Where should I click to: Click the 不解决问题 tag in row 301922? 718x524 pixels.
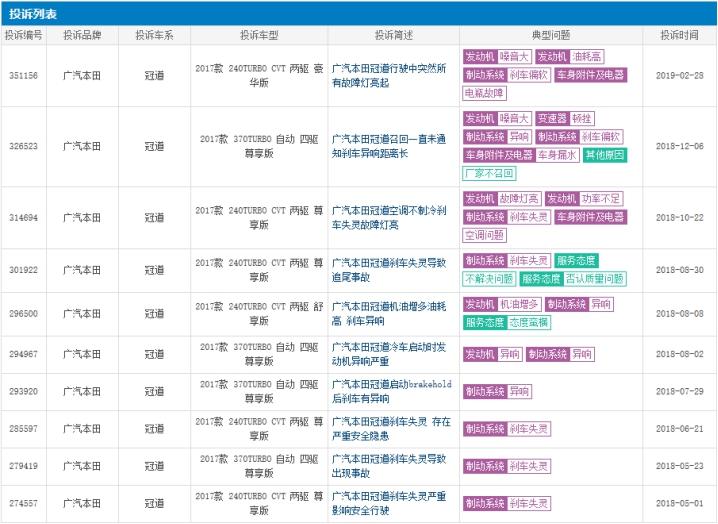coord(490,279)
